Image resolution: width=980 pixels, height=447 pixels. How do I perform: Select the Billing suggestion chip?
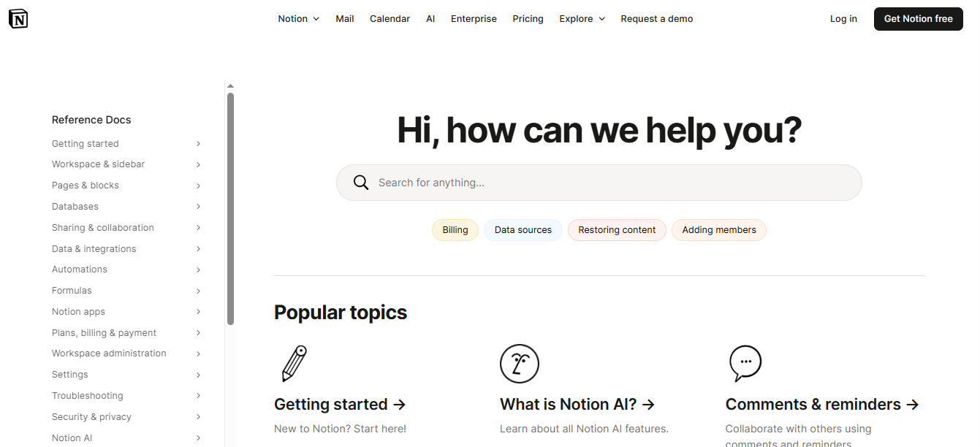(x=455, y=230)
